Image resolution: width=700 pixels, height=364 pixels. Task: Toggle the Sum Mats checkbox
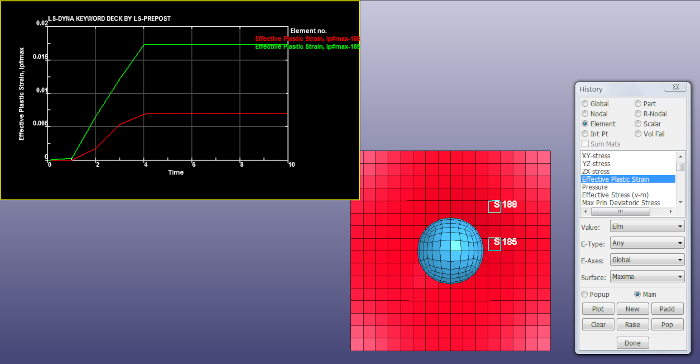585,144
